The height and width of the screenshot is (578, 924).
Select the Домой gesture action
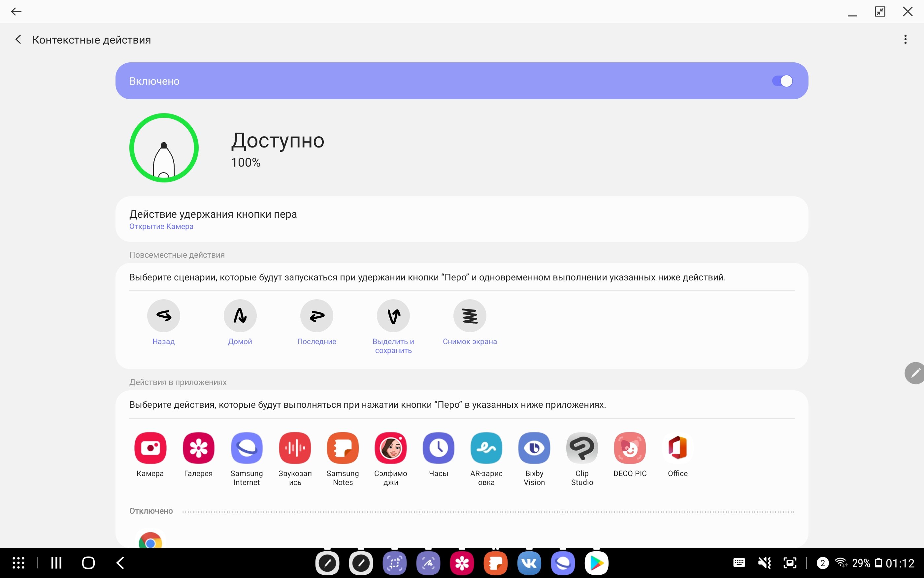point(240,323)
